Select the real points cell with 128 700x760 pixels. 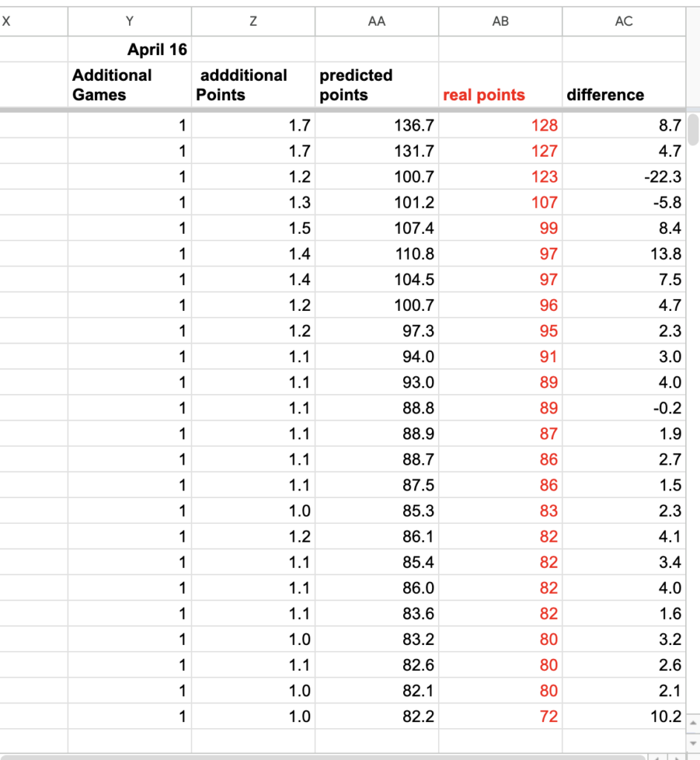(x=500, y=125)
